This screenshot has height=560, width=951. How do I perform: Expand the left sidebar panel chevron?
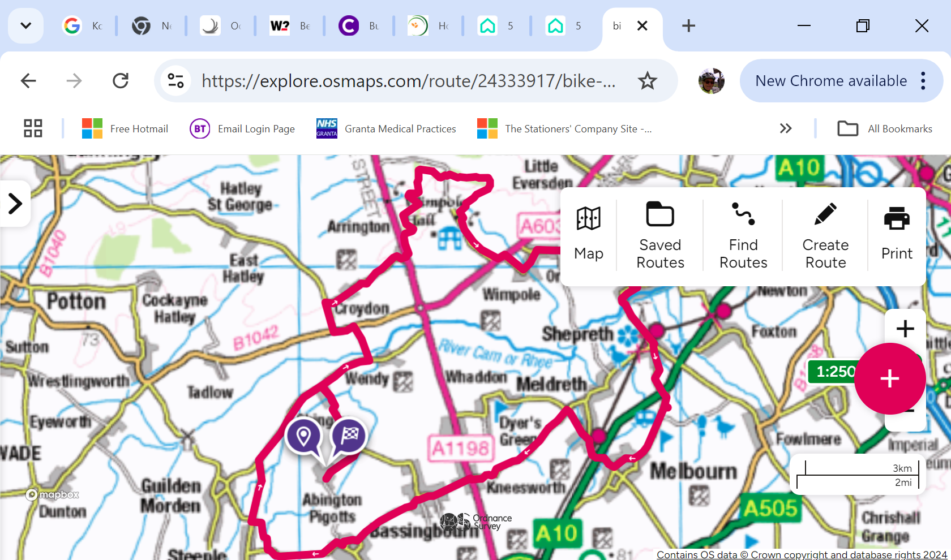point(15,204)
